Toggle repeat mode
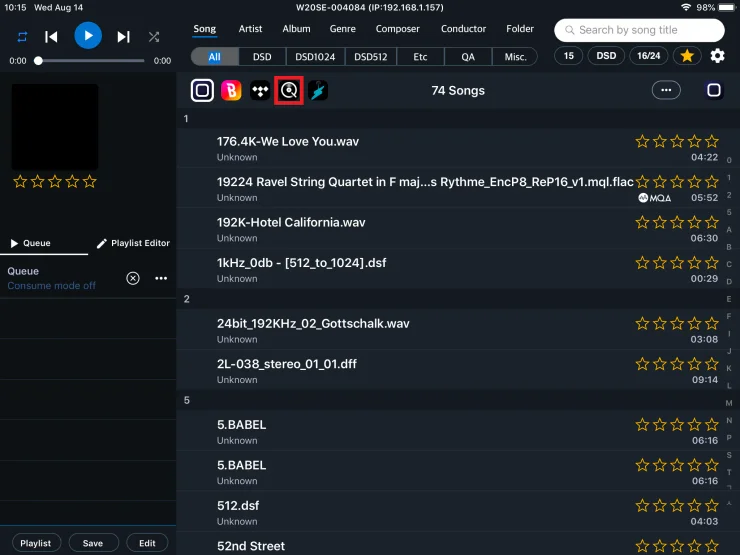740x555 pixels. click(22, 37)
